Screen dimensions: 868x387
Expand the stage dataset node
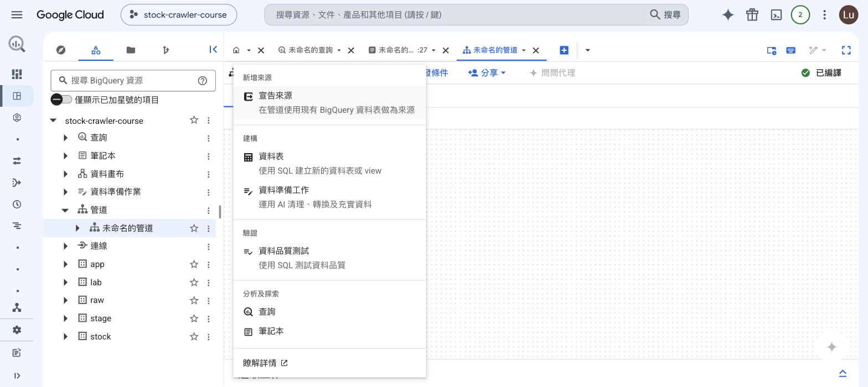coord(65,318)
